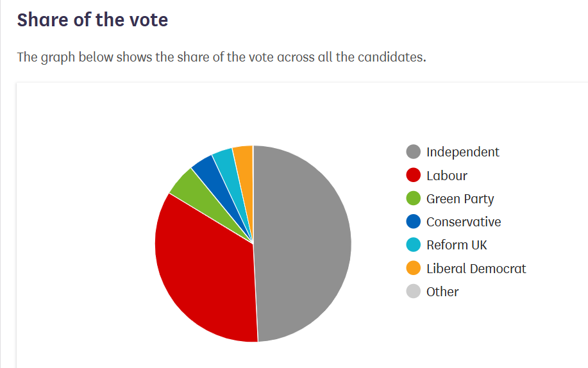
Task: Click the Other legend light grey circle
Action: pos(414,291)
